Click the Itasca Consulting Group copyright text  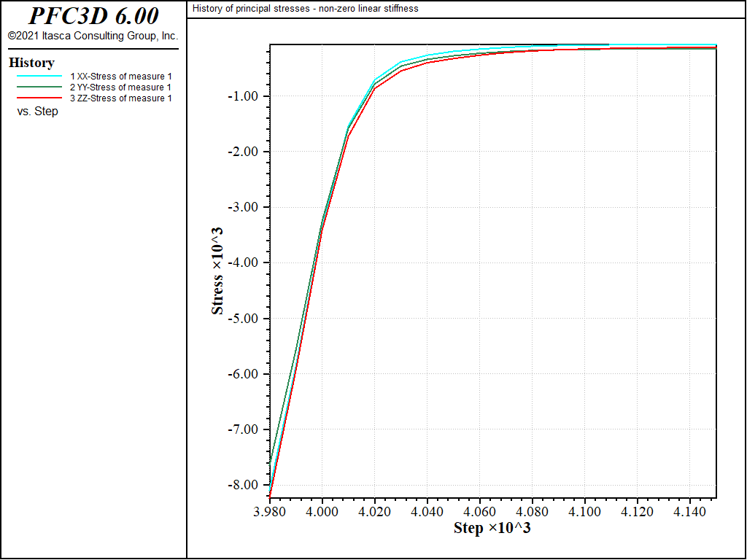click(x=93, y=36)
